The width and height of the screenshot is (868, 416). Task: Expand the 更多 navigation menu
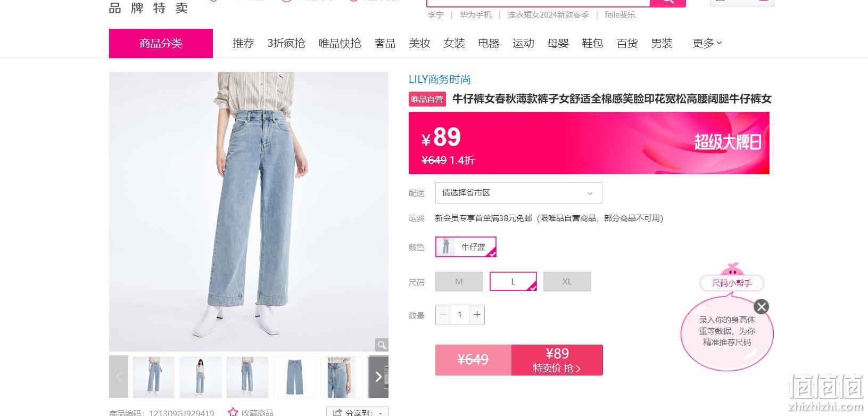click(x=707, y=43)
